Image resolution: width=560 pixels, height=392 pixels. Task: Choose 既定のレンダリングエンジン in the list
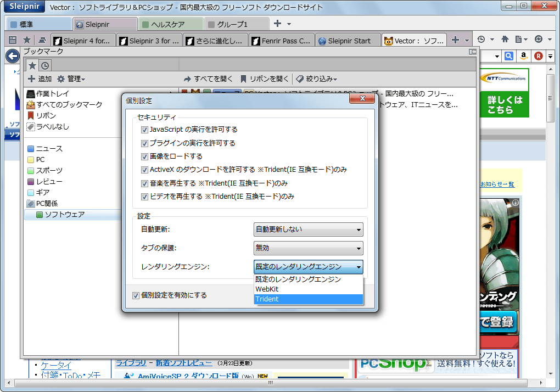pos(308,279)
